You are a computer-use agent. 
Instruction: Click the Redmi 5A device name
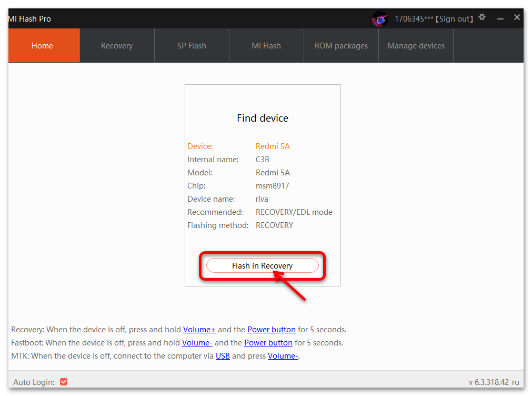273,146
